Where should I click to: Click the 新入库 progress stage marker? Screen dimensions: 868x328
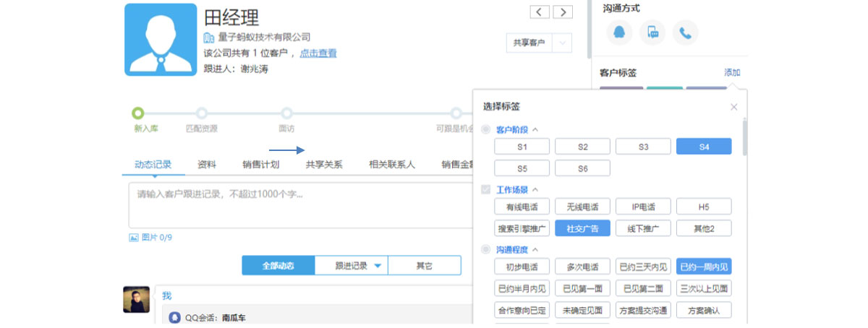tap(137, 113)
